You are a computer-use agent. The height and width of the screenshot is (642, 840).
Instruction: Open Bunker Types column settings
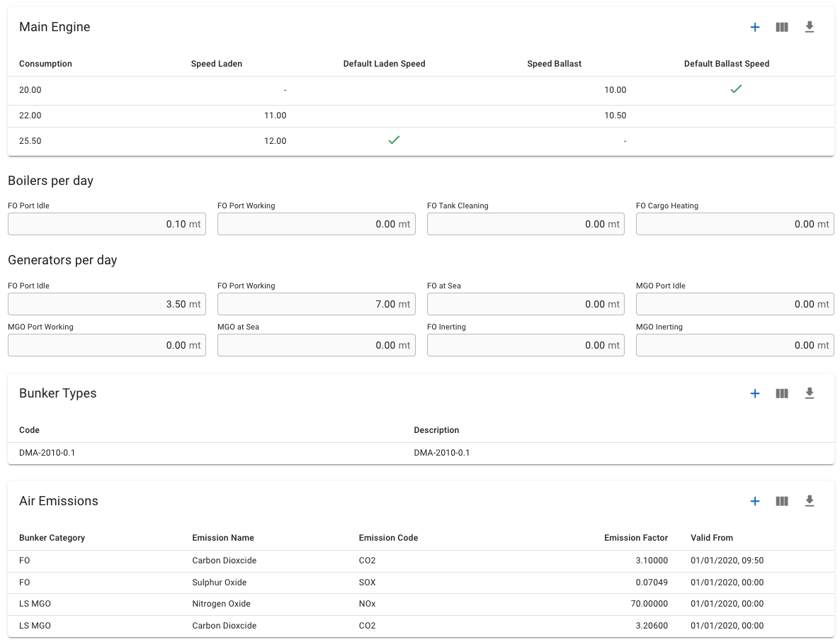pyautogui.click(x=782, y=394)
